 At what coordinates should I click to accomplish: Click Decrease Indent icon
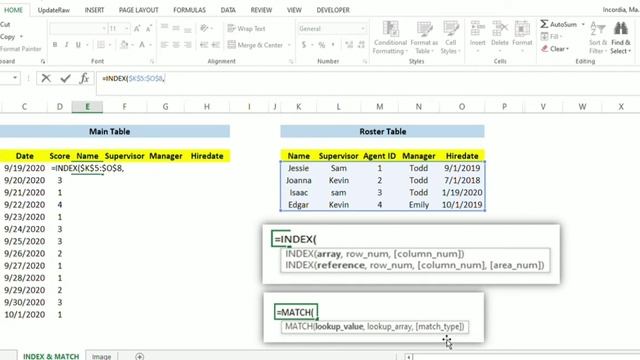pyautogui.click(x=204, y=44)
